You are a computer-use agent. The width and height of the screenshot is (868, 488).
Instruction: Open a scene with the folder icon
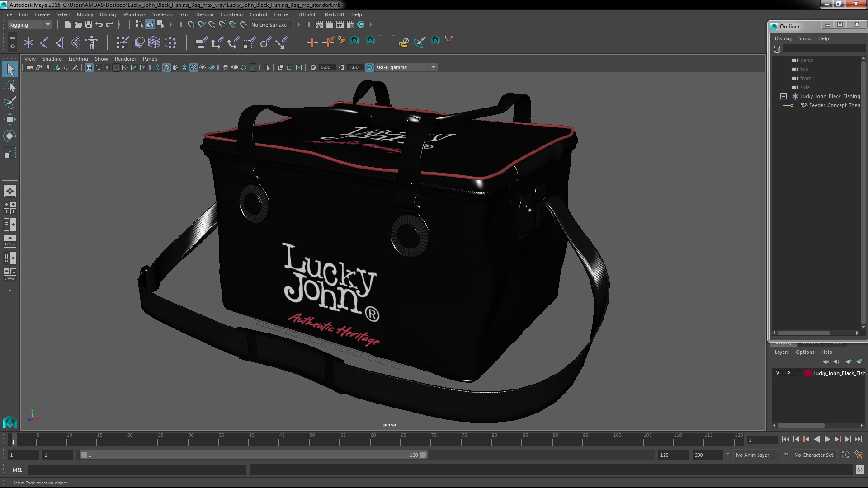78,25
